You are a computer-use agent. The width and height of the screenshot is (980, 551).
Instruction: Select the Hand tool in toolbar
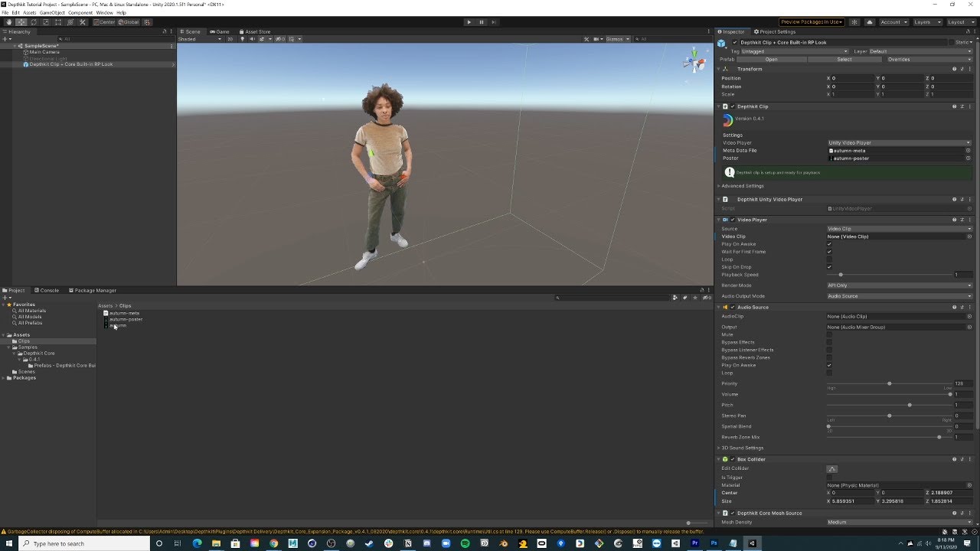(x=9, y=22)
